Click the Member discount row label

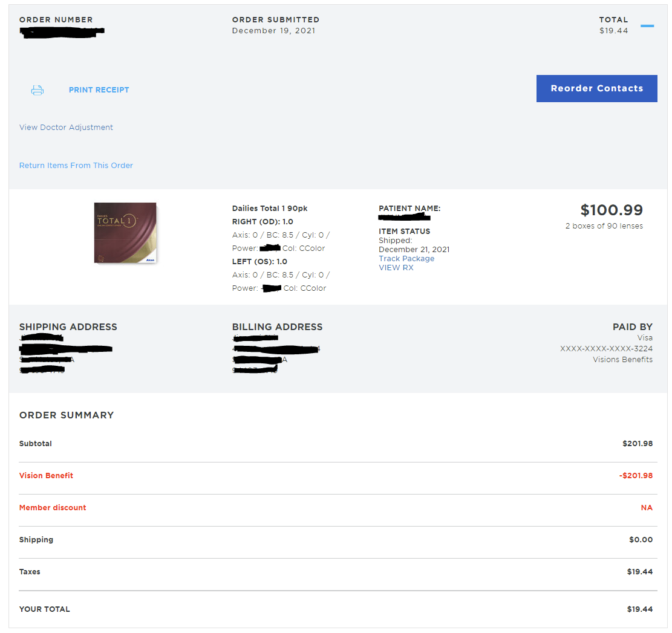click(53, 508)
